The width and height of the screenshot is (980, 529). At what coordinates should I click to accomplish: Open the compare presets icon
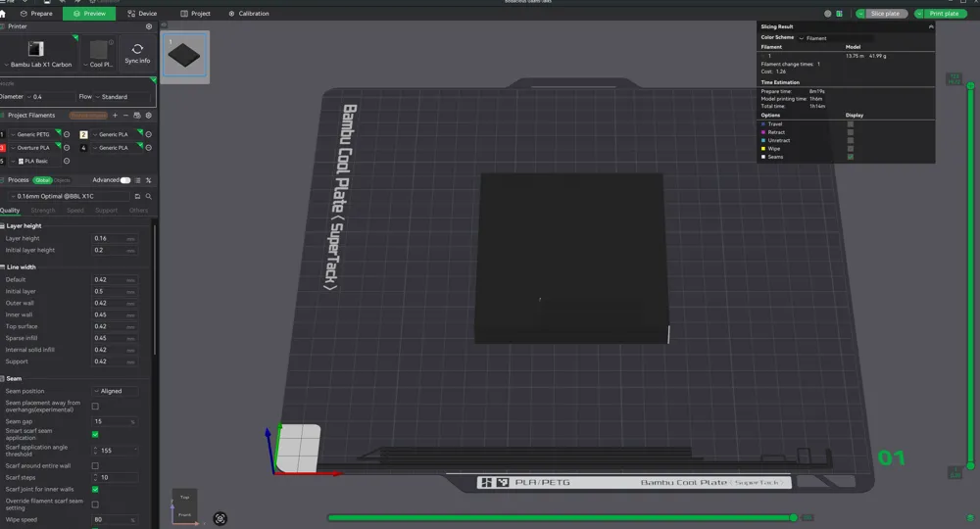148,180
